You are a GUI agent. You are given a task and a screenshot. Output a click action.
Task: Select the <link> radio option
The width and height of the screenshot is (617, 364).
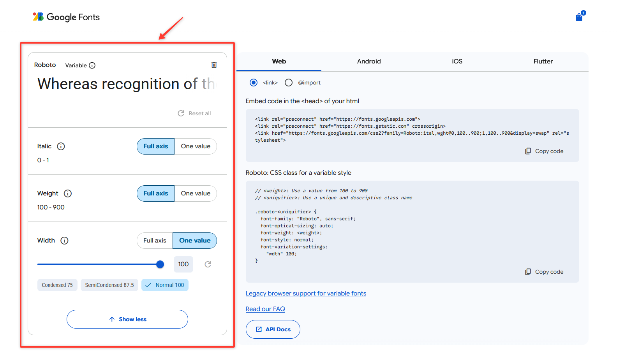click(x=254, y=83)
